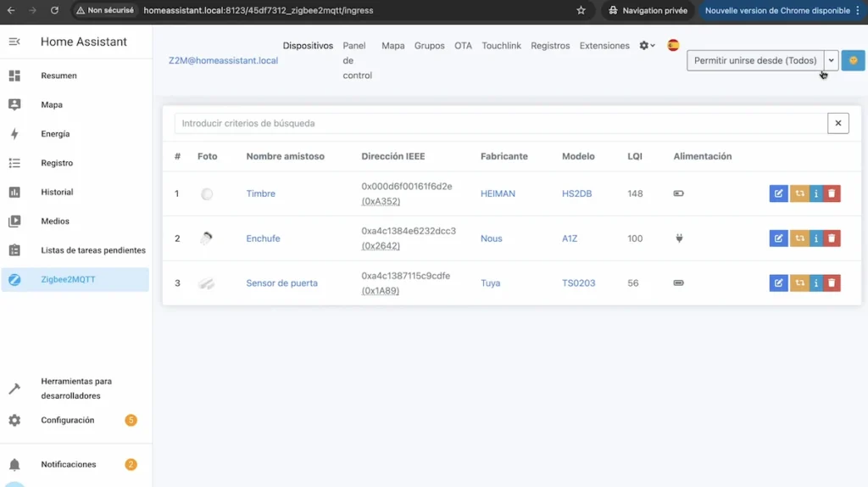Screen dimensions: 868x487
Task: Sort by Nombre amistoso column
Action: point(285,156)
